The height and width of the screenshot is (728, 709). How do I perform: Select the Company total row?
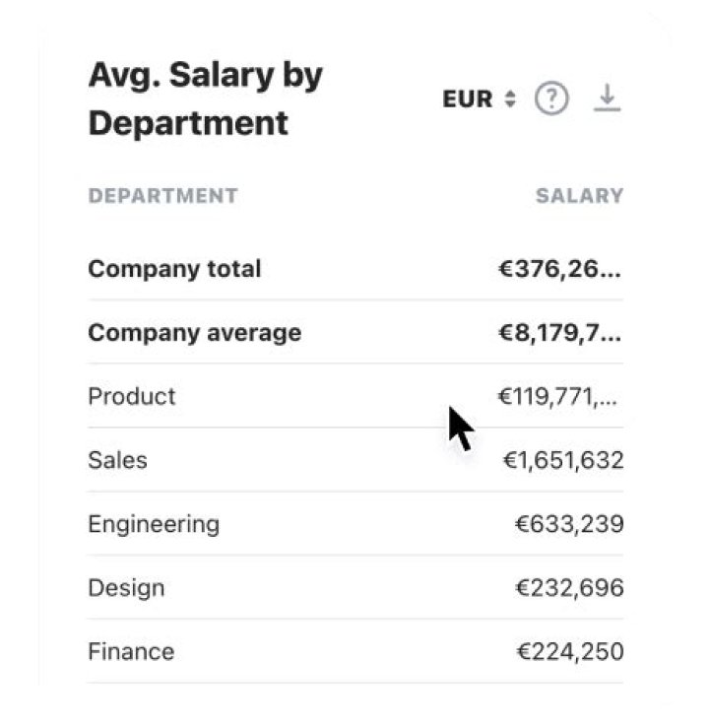174,269
